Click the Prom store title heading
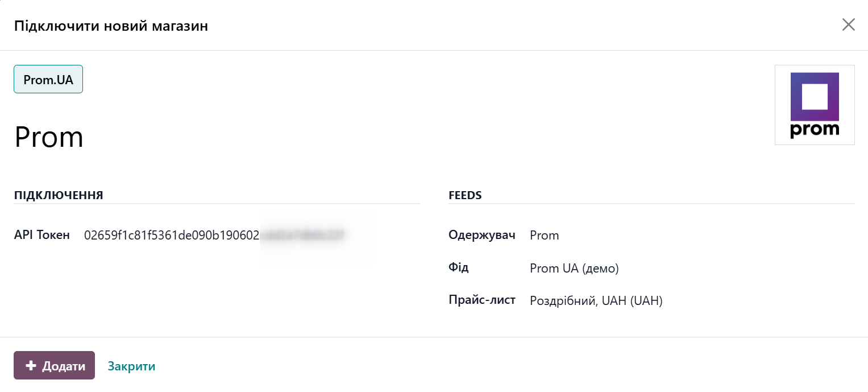The image size is (868, 392). tap(48, 136)
